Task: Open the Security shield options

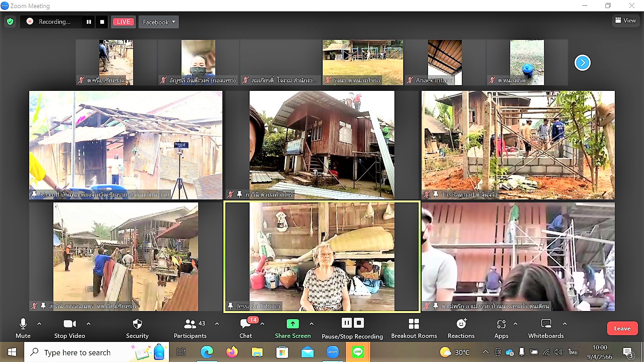Action: coord(137,328)
